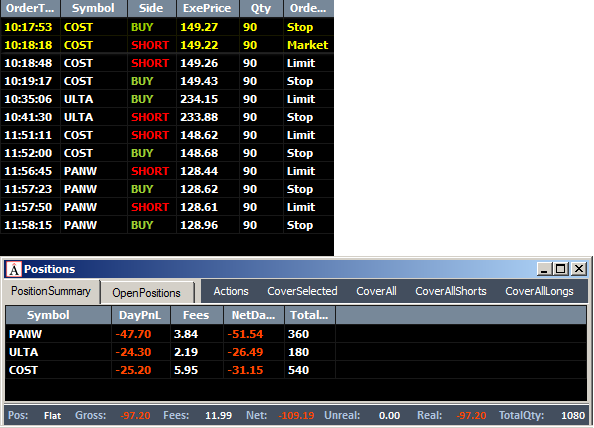594x428 pixels.
Task: Click execution price 233.88
Action: [199, 117]
